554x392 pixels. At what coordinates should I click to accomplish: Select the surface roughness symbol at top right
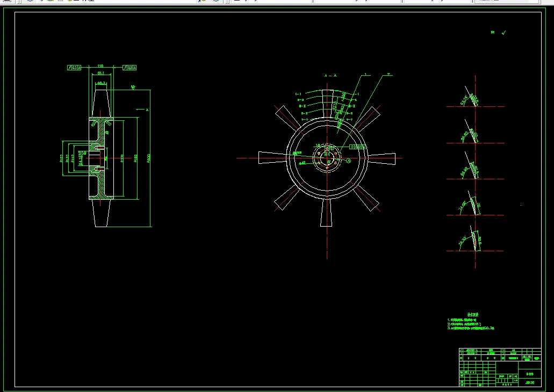pyautogui.click(x=503, y=33)
